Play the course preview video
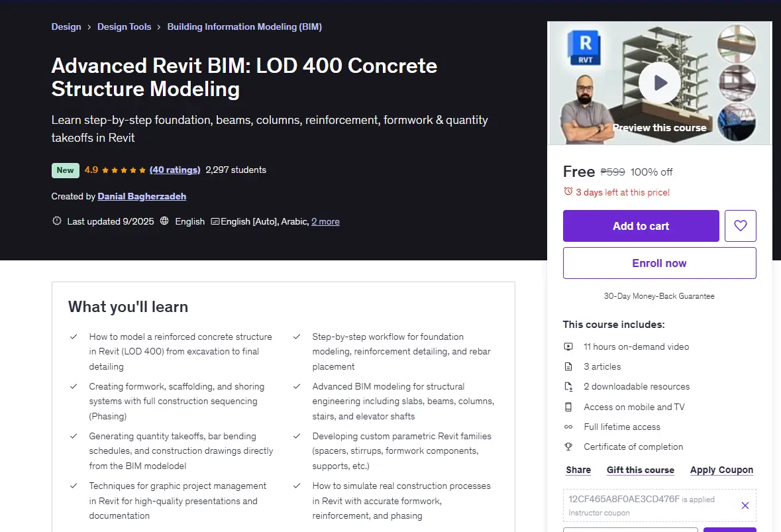 [660, 83]
